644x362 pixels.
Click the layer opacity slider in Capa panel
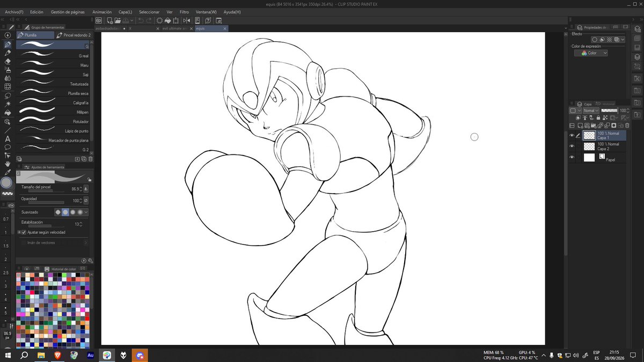tap(610, 111)
